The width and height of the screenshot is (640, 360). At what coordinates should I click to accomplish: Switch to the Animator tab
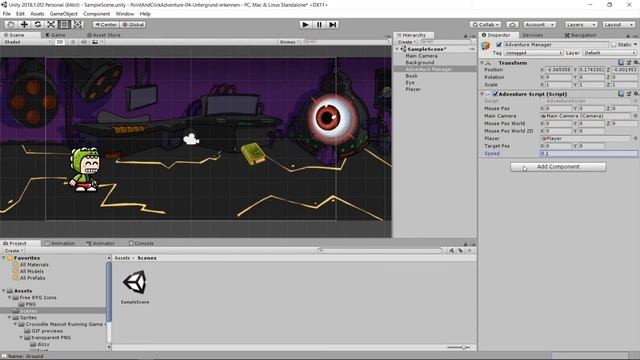(100, 243)
